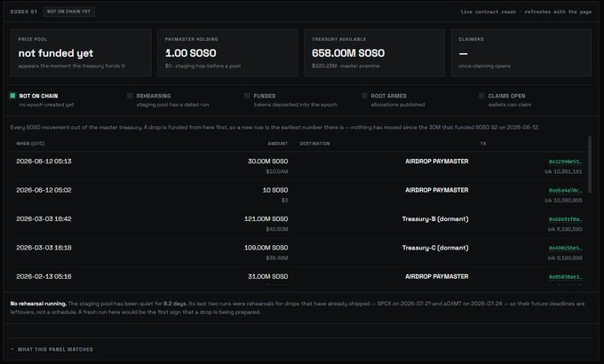Click the treasury movements table scrollbar
The image size is (604, 364).
coord(590,164)
